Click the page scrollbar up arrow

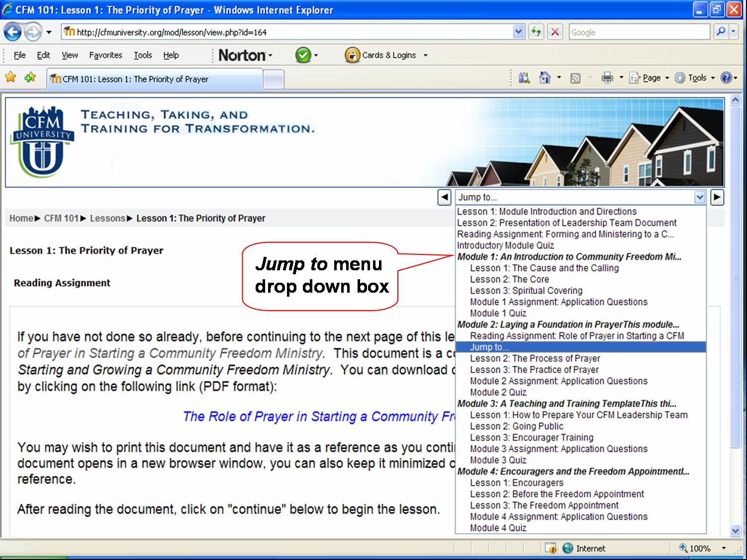(736, 100)
